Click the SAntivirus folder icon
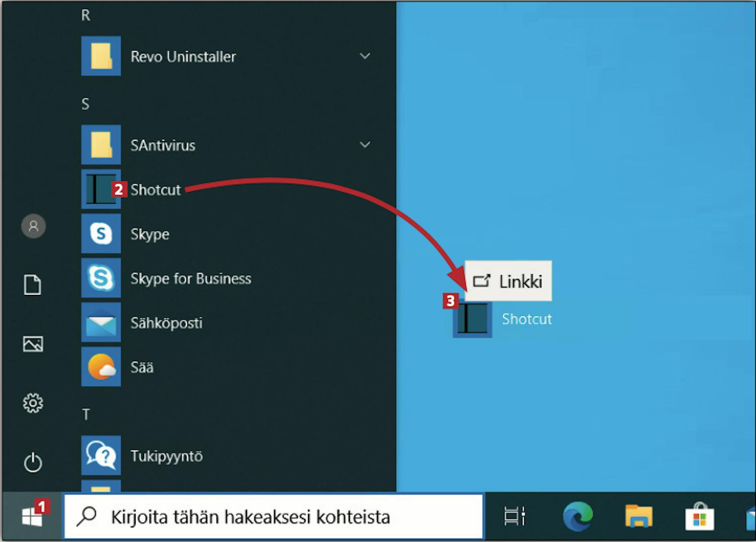 (x=101, y=145)
